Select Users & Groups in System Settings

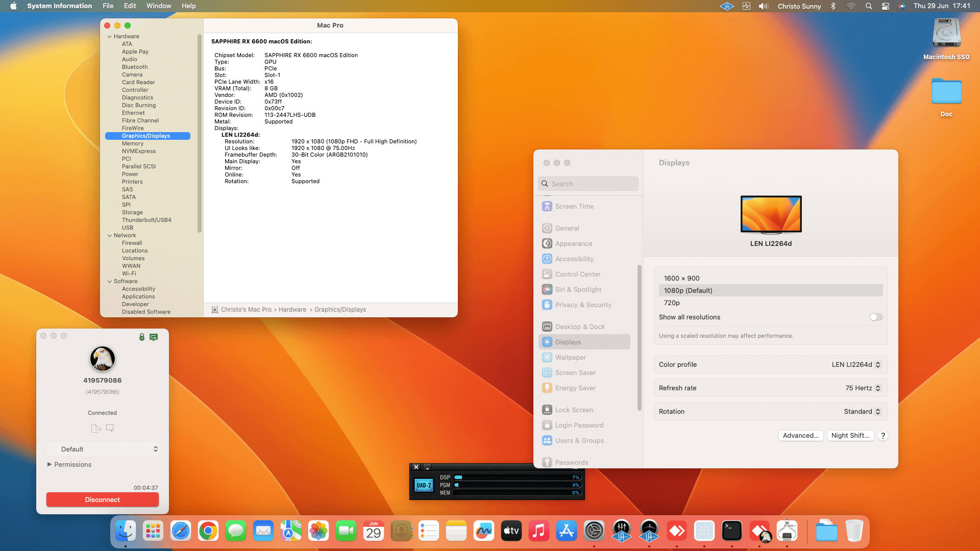[x=579, y=440]
